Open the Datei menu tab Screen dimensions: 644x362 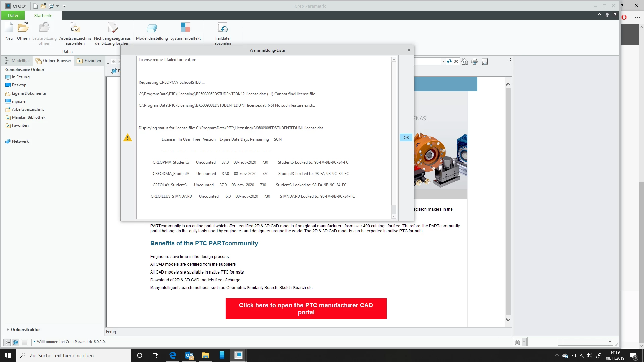coord(13,15)
